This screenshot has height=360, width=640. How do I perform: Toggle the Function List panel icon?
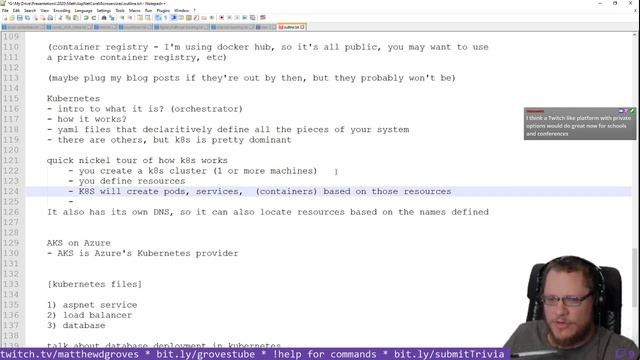click(x=196, y=18)
